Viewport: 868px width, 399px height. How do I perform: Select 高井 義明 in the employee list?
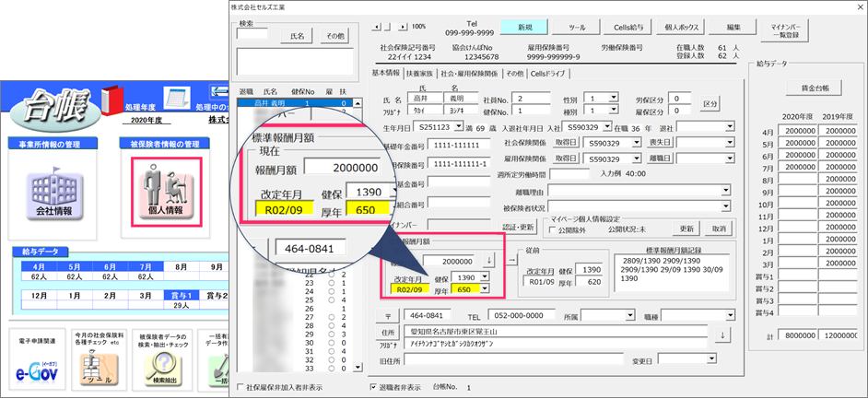coord(295,103)
